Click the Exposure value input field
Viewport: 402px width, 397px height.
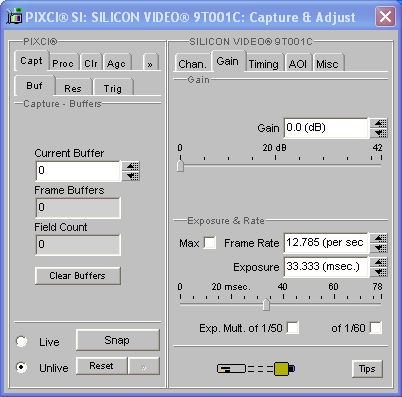tap(326, 267)
